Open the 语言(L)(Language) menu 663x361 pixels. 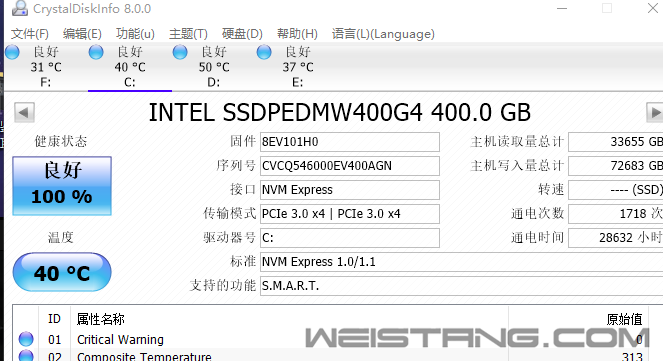(383, 34)
